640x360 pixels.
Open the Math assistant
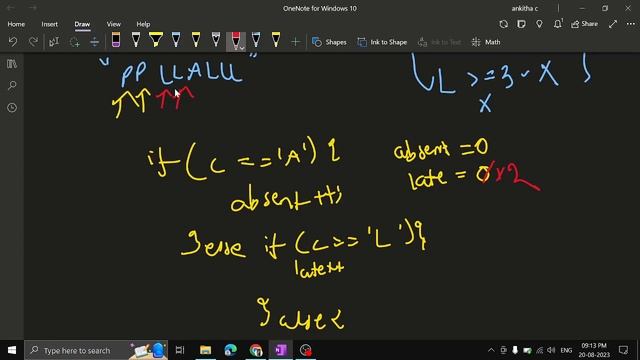click(486, 42)
